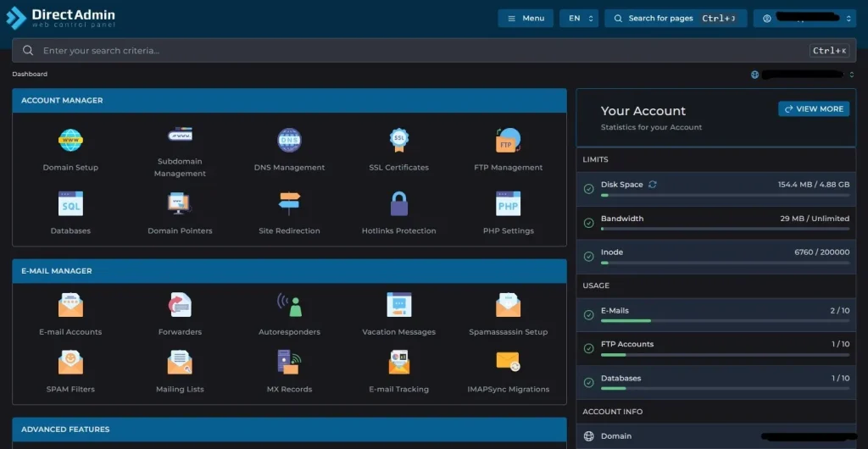Image resolution: width=868 pixels, height=449 pixels.
Task: Click the E-Mails usage progress bar
Action: tap(725, 321)
